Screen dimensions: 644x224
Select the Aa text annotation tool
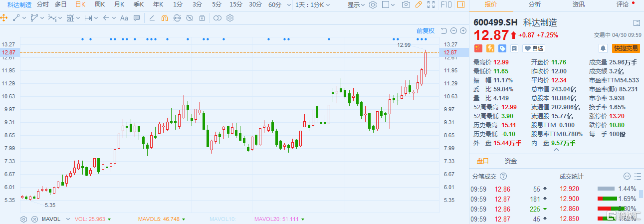(x=124, y=18)
